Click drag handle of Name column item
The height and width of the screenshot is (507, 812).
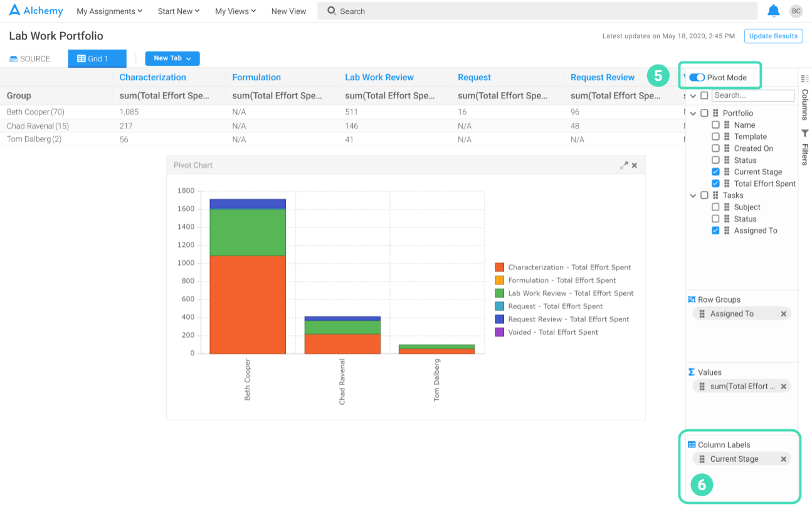pyautogui.click(x=727, y=125)
